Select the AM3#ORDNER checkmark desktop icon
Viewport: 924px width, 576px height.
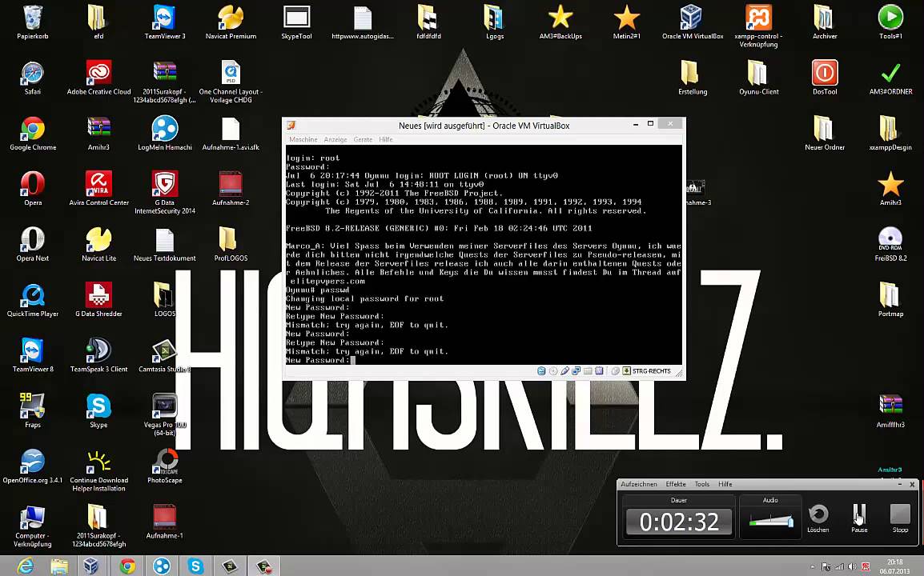(x=890, y=77)
